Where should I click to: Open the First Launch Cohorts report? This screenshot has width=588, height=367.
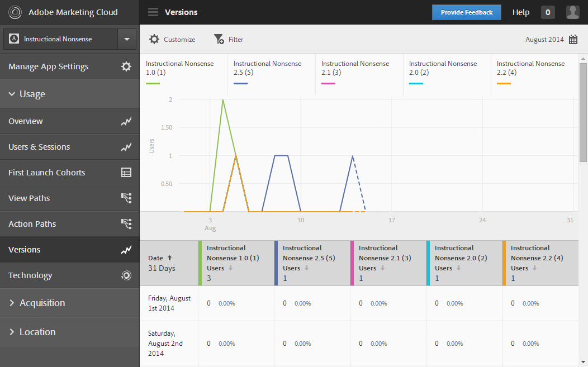[x=47, y=173]
